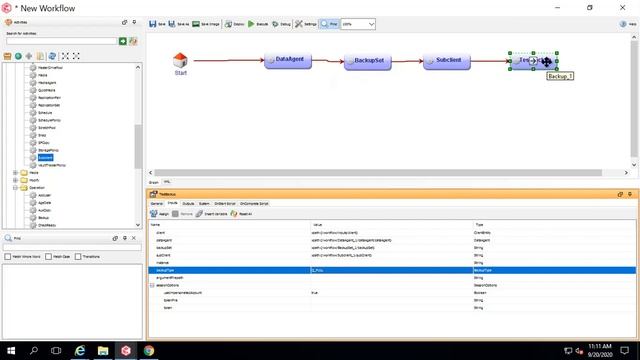The width and height of the screenshot is (640, 360).
Task: Select the DataAgent activity node
Action: coord(288,60)
